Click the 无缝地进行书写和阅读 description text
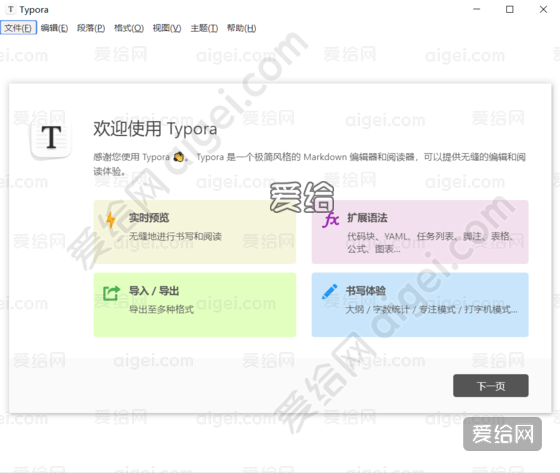 point(175,236)
